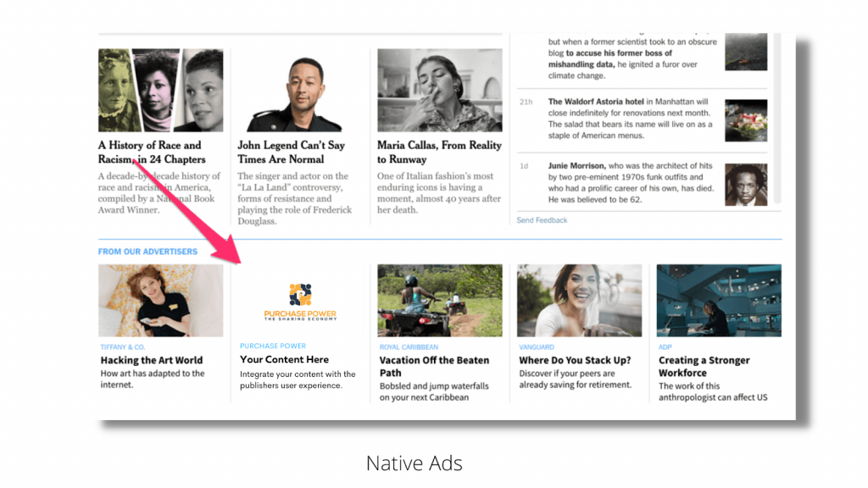Screen dimensions: 868x488
Task: Click the Royal Caribbean ATV photo
Action: pyautogui.click(x=439, y=301)
